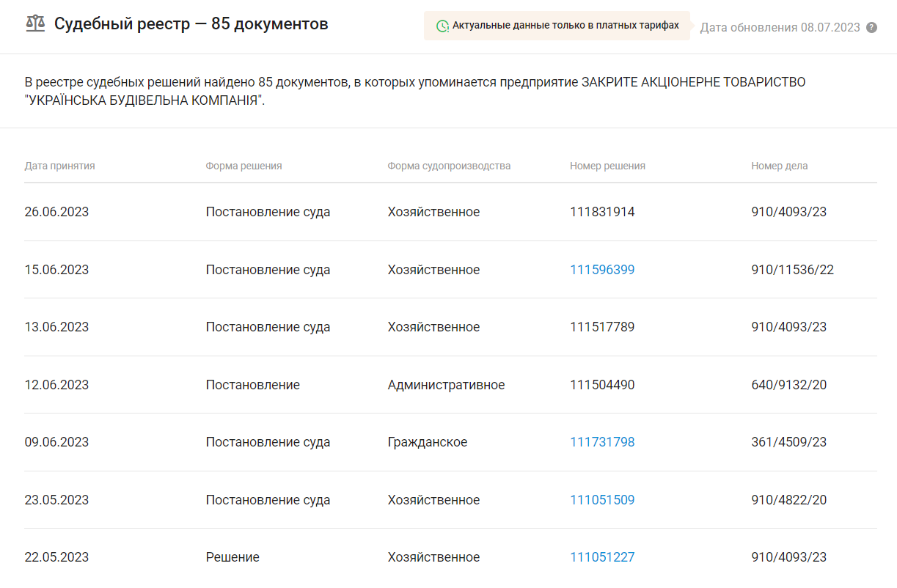Click the paid tariffs notice banner

[557, 26]
